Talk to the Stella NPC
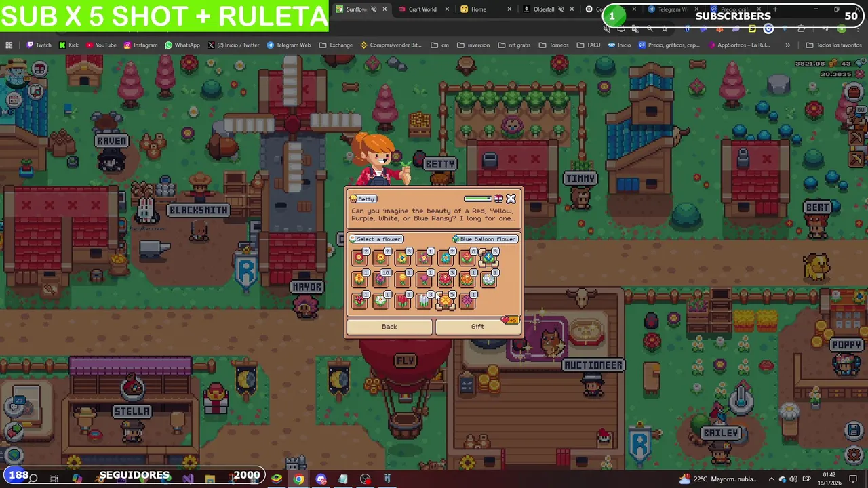Image resolution: width=868 pixels, height=488 pixels. tap(132, 430)
